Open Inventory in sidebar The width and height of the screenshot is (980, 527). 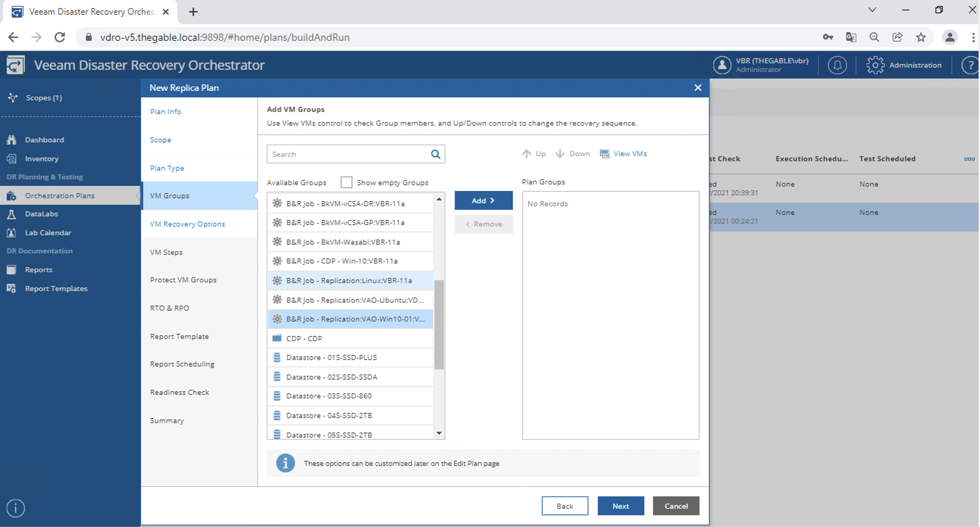pos(42,159)
